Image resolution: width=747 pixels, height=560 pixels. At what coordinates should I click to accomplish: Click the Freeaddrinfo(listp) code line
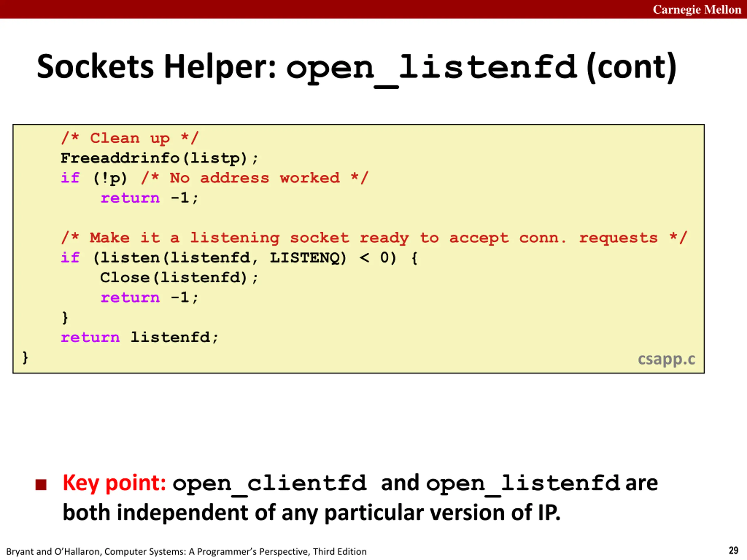159,158
